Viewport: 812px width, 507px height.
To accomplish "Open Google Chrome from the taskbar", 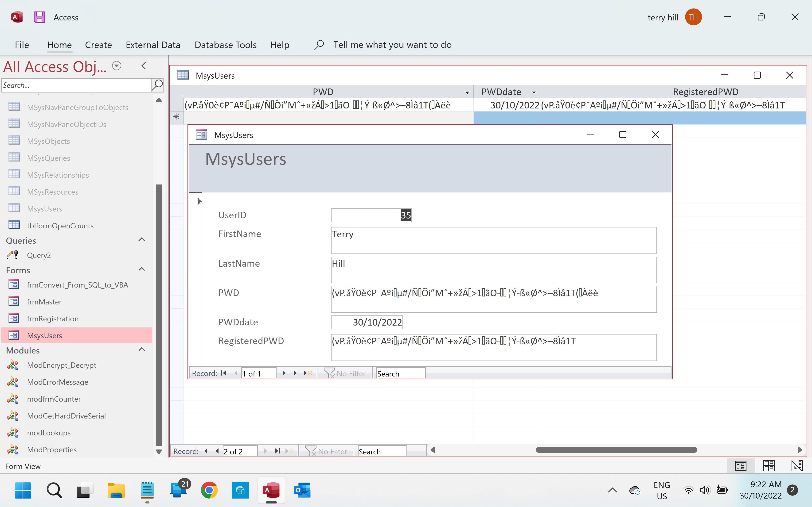I will click(x=209, y=491).
